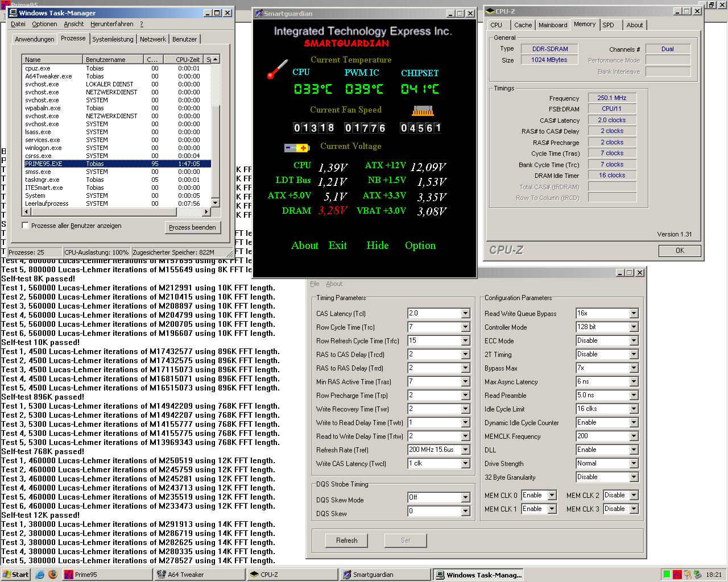Open the Refresh Rate (Tref) dropdown

[x=465, y=450]
